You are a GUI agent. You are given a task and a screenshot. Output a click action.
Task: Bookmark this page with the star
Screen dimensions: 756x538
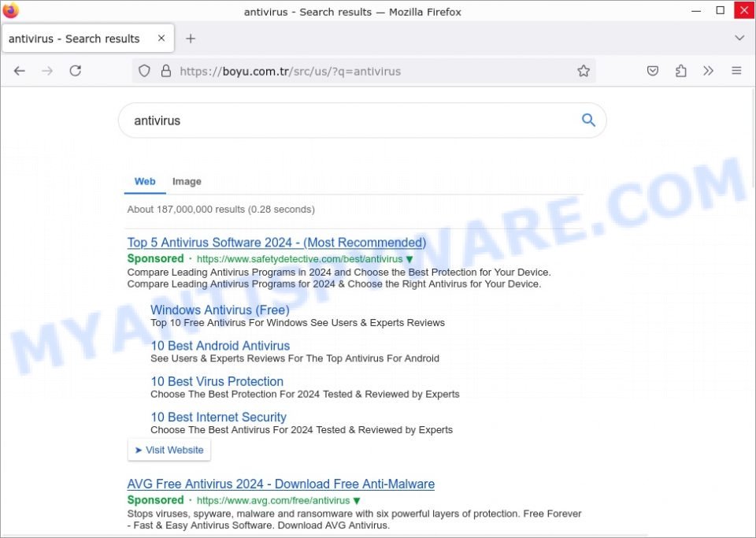584,72
